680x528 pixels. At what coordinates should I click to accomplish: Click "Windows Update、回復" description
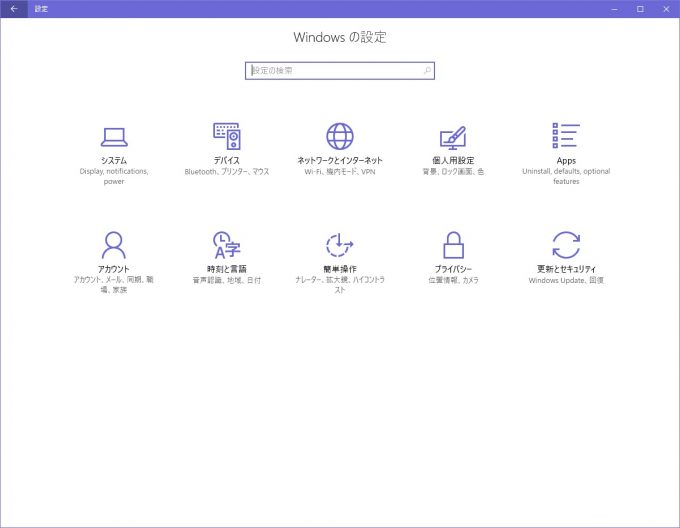click(x=566, y=280)
